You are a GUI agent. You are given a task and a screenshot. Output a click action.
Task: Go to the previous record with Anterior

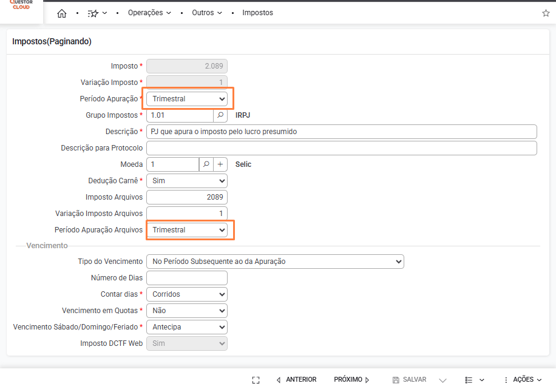coord(296,380)
